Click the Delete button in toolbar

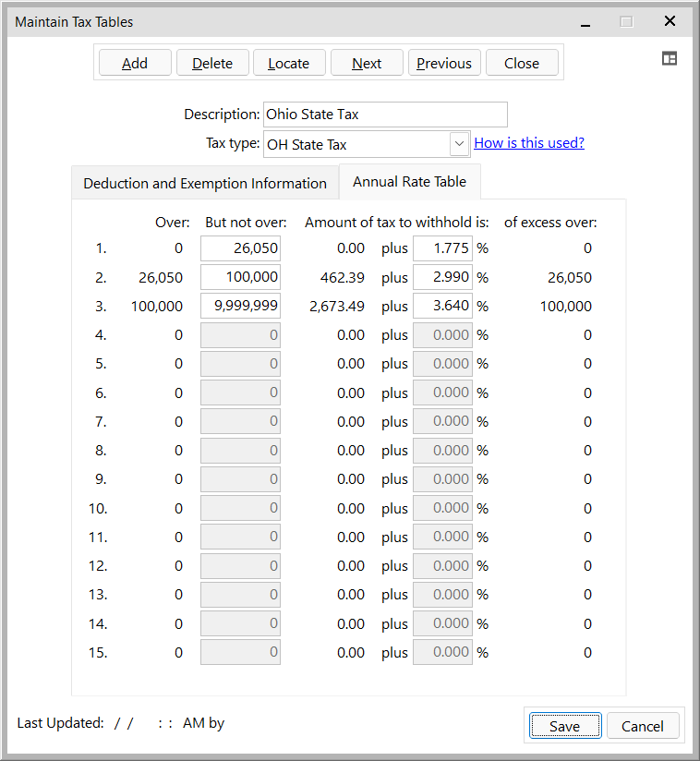pos(212,63)
